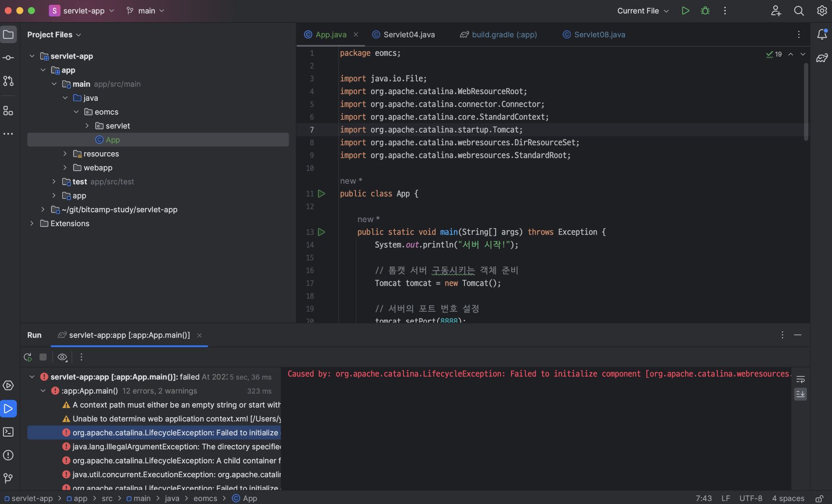This screenshot has height=504, width=832.
Task: Open the Gradle tool window icon
Action: click(822, 58)
